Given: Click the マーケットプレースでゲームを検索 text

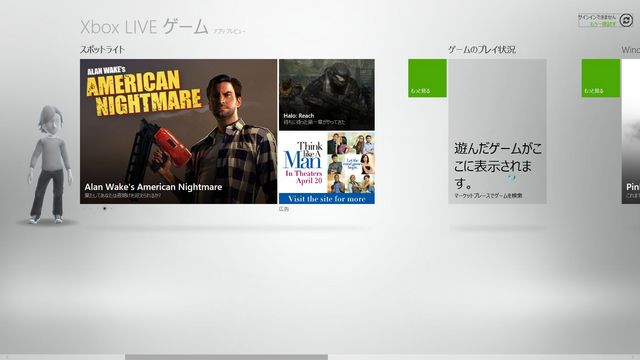Looking at the screenshot, I should pos(488,196).
